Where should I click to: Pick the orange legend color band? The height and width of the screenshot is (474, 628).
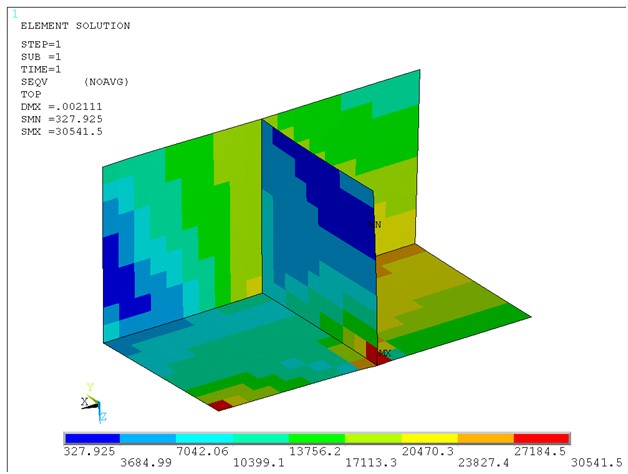click(485, 439)
